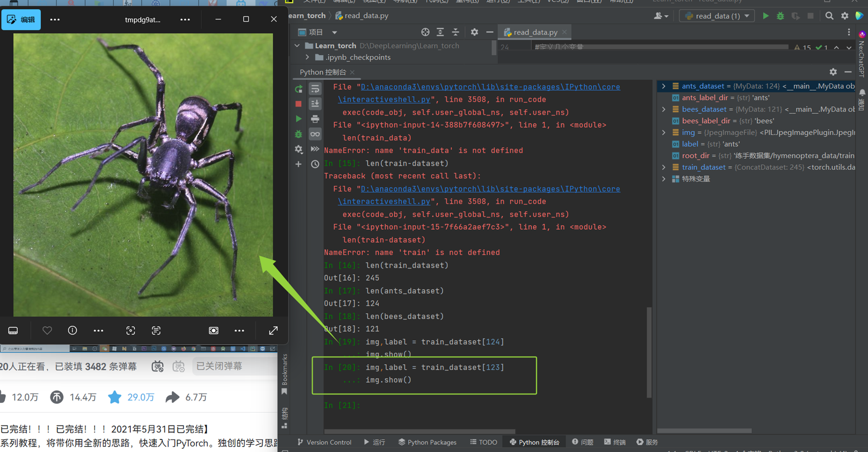
Task: Expand the ants_dataset variable
Action: pos(664,86)
